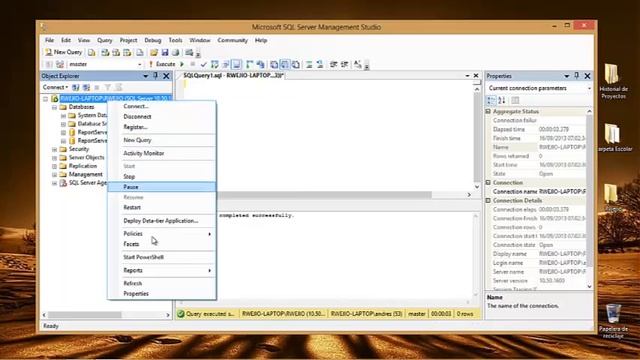Expand the Server Objects node
Screen dimensions: 640x360
tap(54, 158)
